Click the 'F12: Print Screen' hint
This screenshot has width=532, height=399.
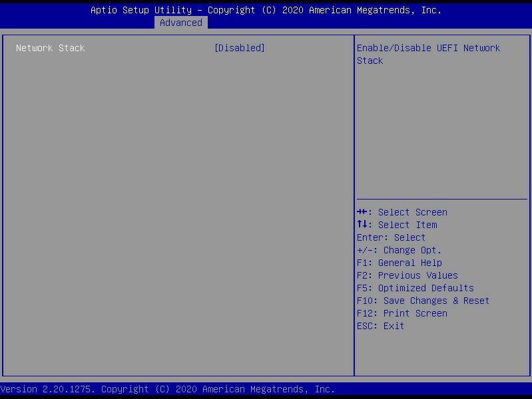(x=402, y=313)
